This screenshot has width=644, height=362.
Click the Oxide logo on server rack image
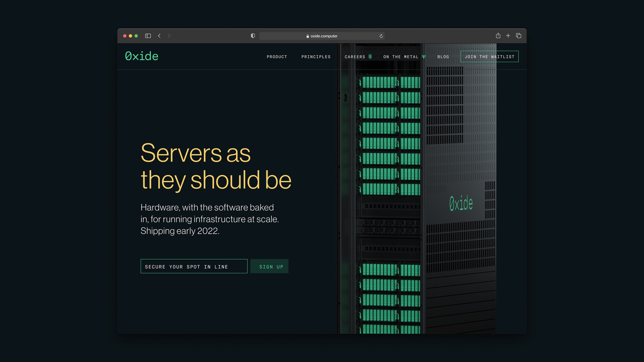pos(461,203)
